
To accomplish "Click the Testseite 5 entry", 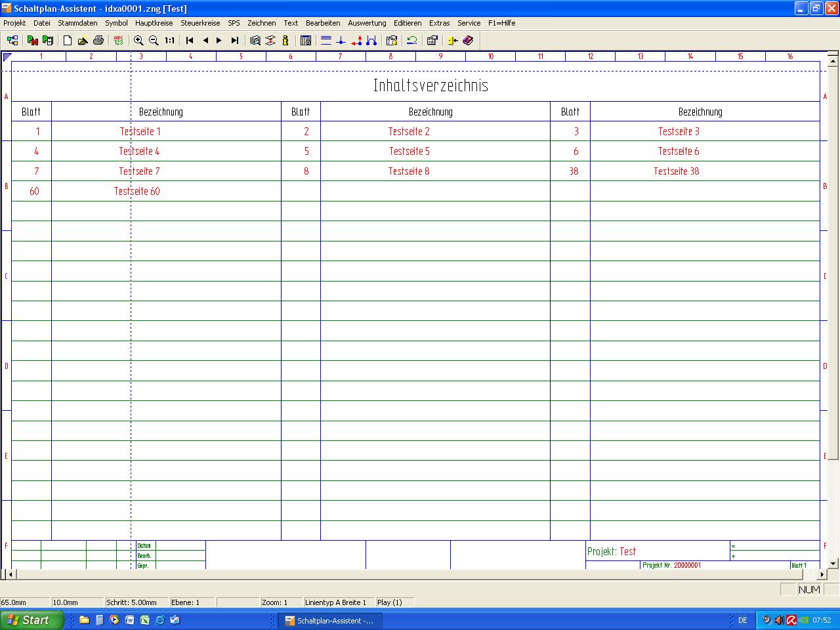I will pos(409,151).
